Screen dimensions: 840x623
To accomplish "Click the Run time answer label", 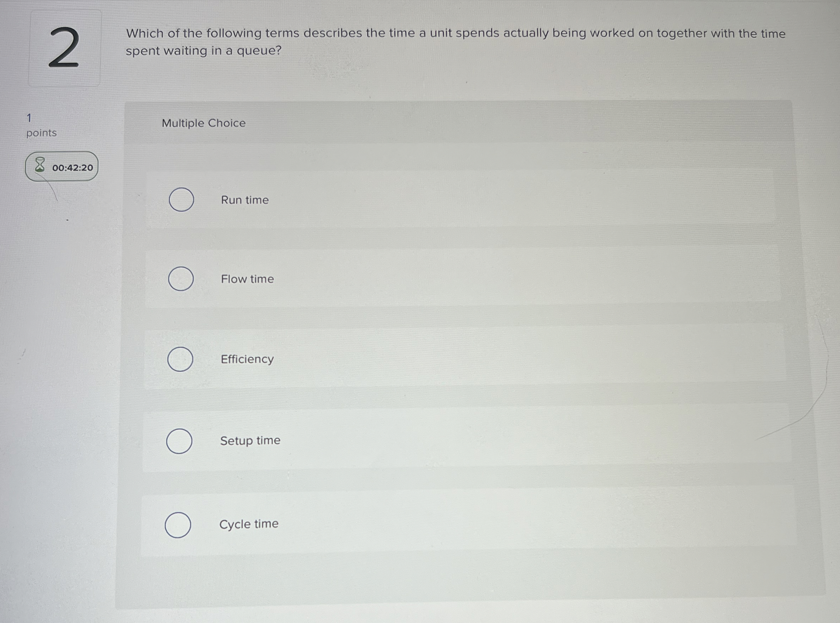I will click(245, 200).
